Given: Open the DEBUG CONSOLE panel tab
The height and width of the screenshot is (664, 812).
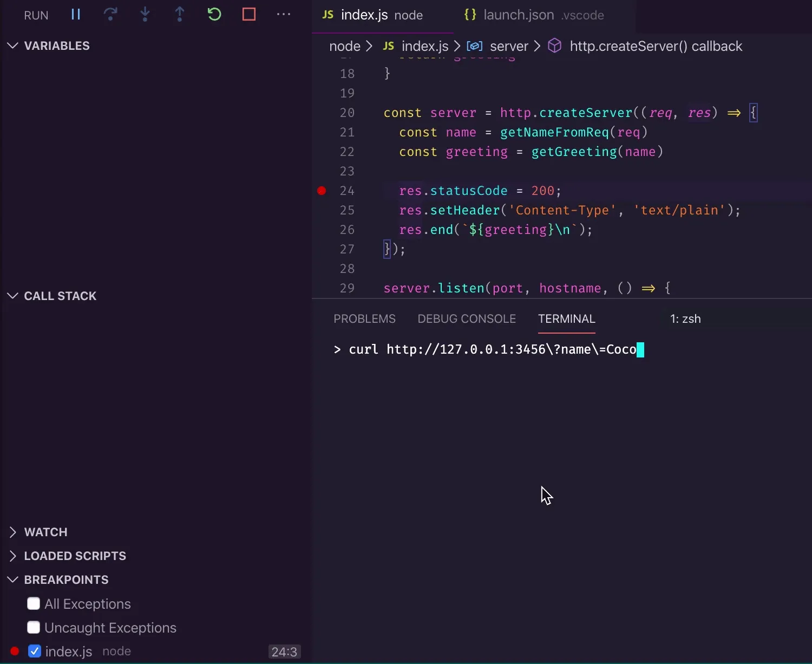Looking at the screenshot, I should [x=467, y=318].
